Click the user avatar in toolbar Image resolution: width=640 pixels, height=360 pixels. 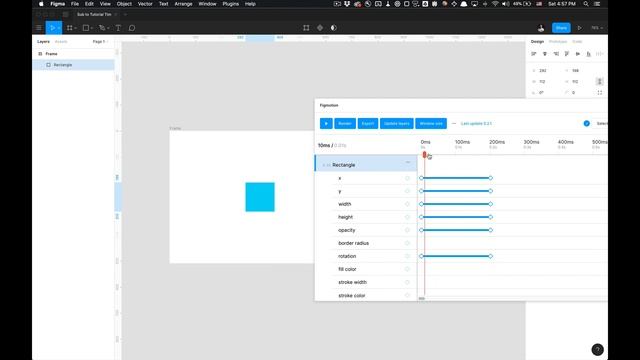point(541,28)
